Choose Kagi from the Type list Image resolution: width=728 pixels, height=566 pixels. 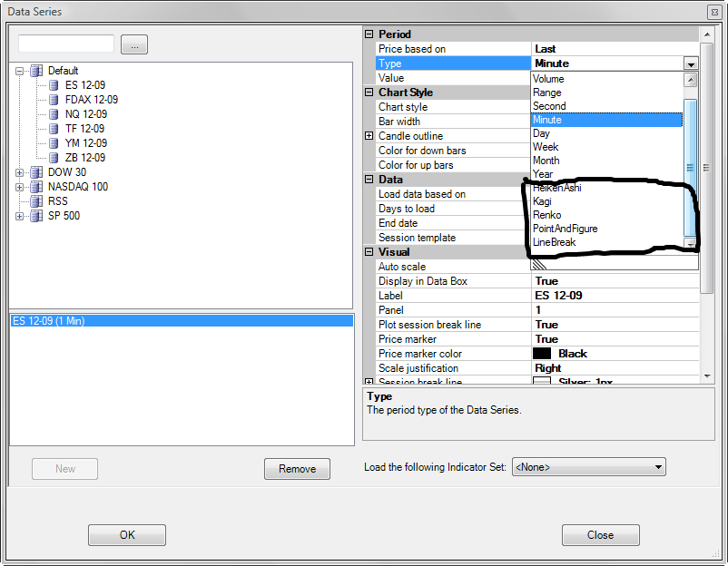click(607, 201)
